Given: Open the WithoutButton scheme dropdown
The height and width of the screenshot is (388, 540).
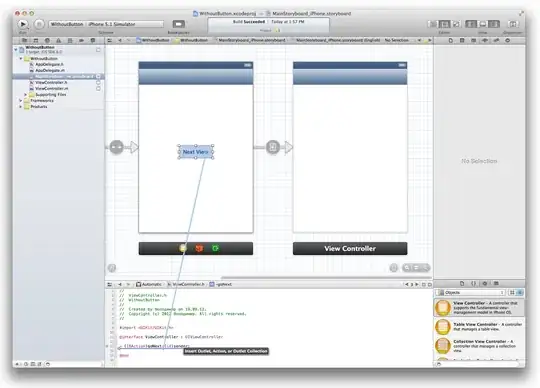Looking at the screenshot, I should click(106, 24).
